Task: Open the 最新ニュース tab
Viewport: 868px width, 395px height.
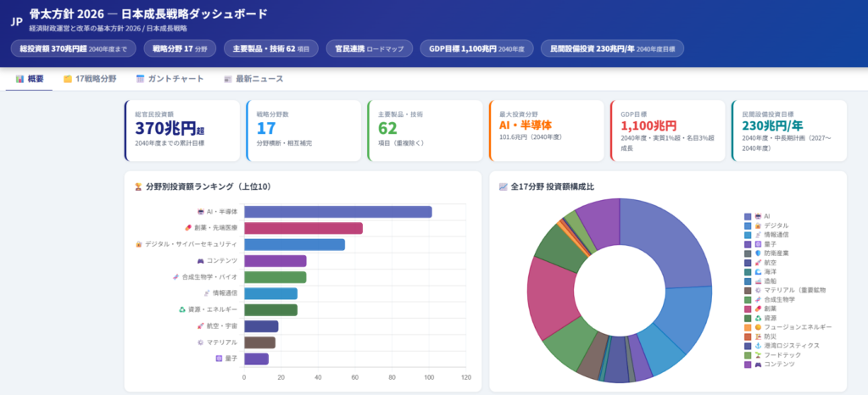Action: 253,79
